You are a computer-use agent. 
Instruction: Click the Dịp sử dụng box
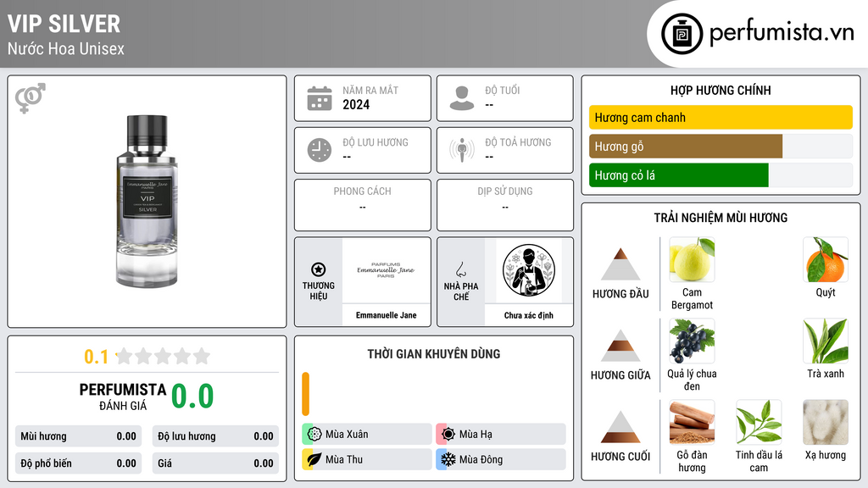pyautogui.click(x=505, y=205)
